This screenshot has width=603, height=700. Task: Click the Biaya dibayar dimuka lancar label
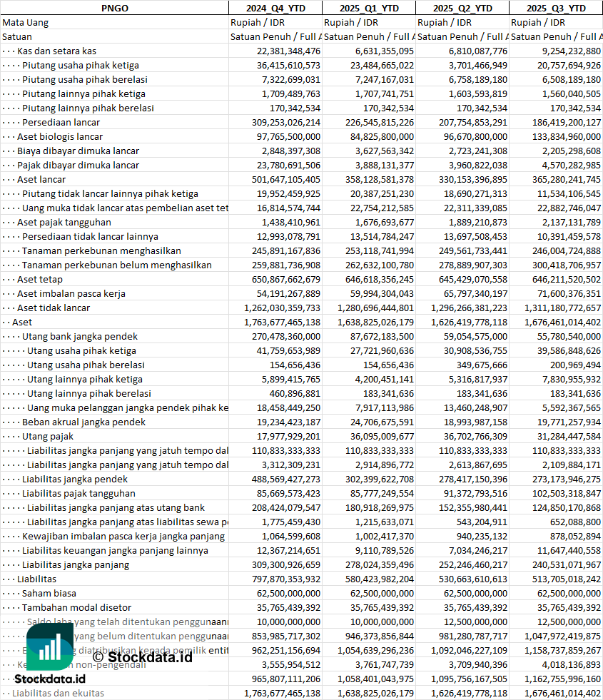pyautogui.click(x=78, y=151)
